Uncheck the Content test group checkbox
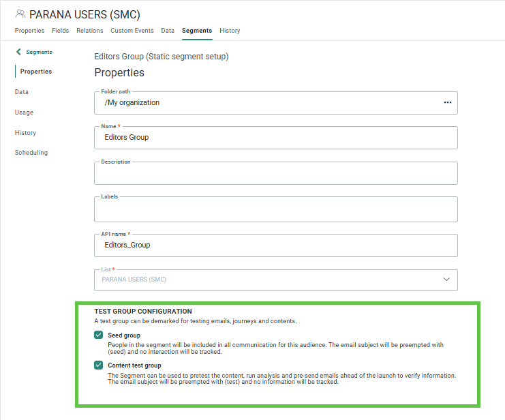Screen dimensions: 505x420 [x=99, y=365]
